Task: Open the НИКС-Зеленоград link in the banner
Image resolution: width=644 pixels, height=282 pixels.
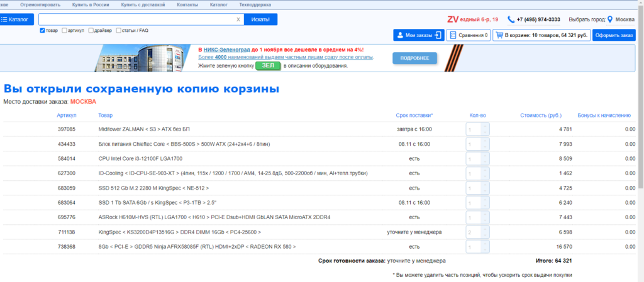Action: click(x=226, y=50)
